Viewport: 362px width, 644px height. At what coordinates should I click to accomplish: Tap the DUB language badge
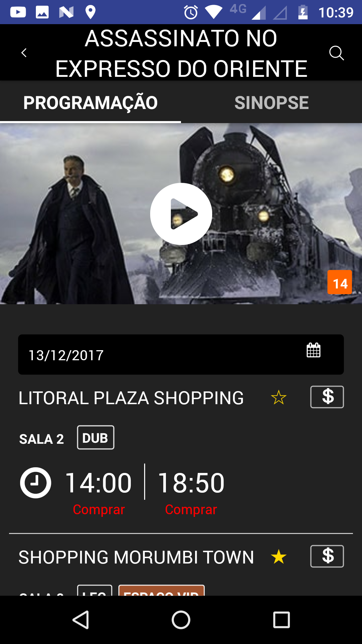pos(96,437)
